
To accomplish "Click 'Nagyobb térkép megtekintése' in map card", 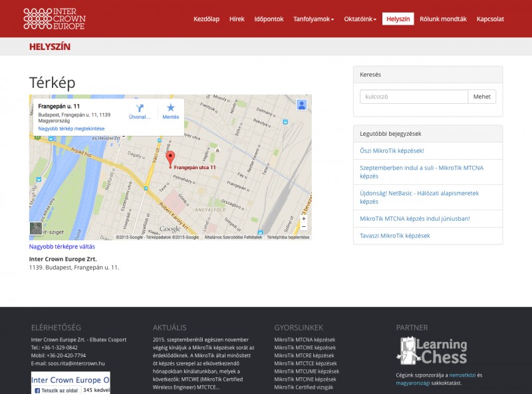I will click(71, 128).
